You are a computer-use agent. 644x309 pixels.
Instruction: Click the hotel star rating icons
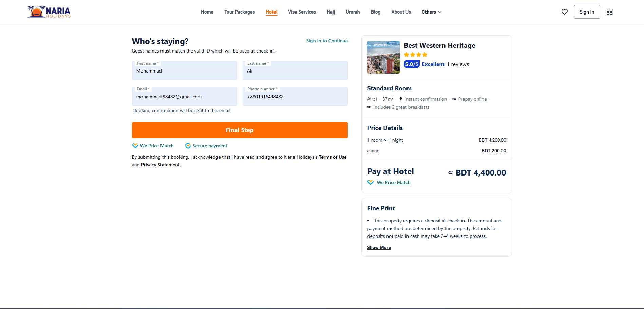(416, 55)
